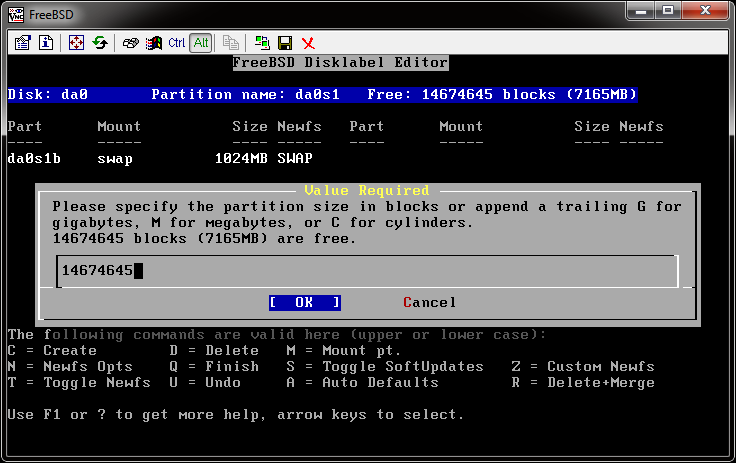Click the 'Value Required' dialog title

coord(367,190)
